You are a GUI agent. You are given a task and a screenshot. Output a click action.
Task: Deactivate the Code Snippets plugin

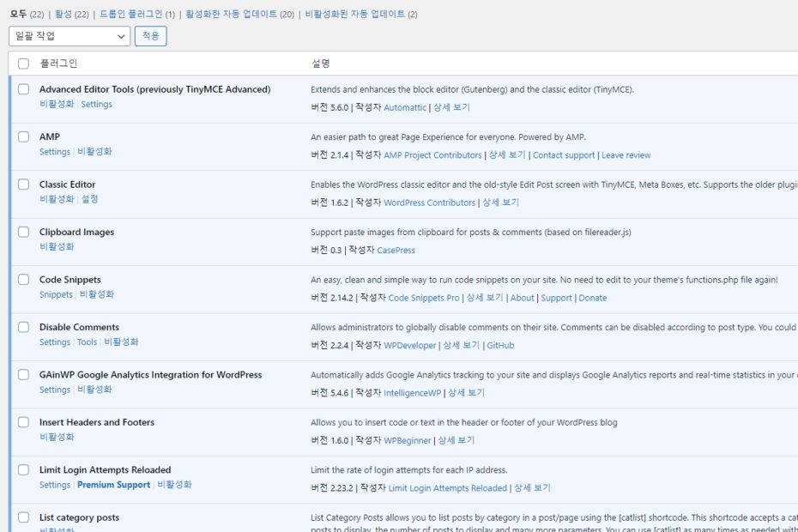(97, 294)
